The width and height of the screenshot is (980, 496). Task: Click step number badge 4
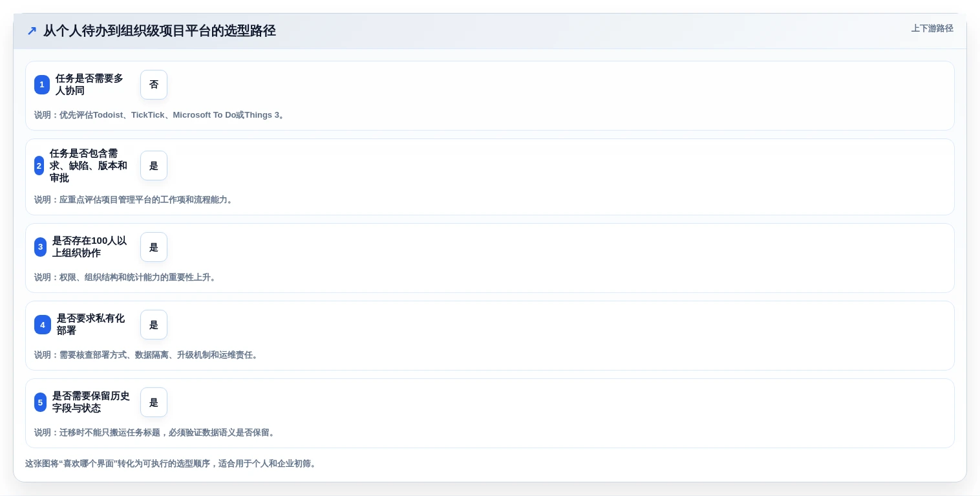coord(43,325)
